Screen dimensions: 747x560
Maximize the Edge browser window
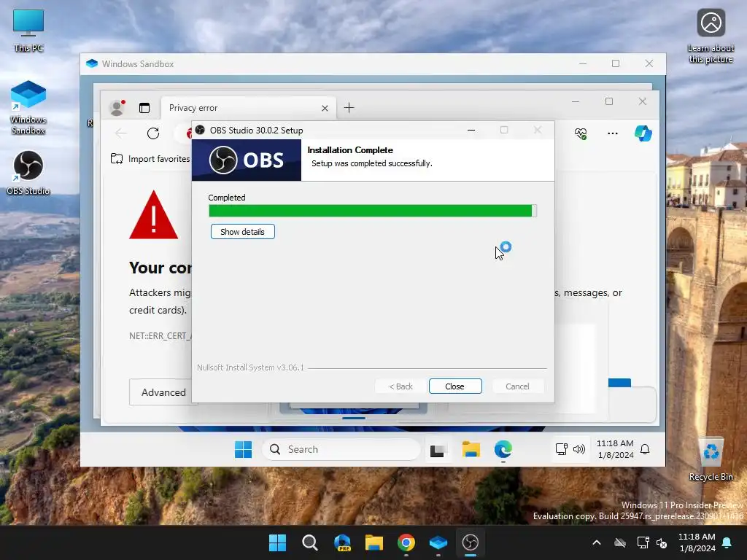(609, 101)
